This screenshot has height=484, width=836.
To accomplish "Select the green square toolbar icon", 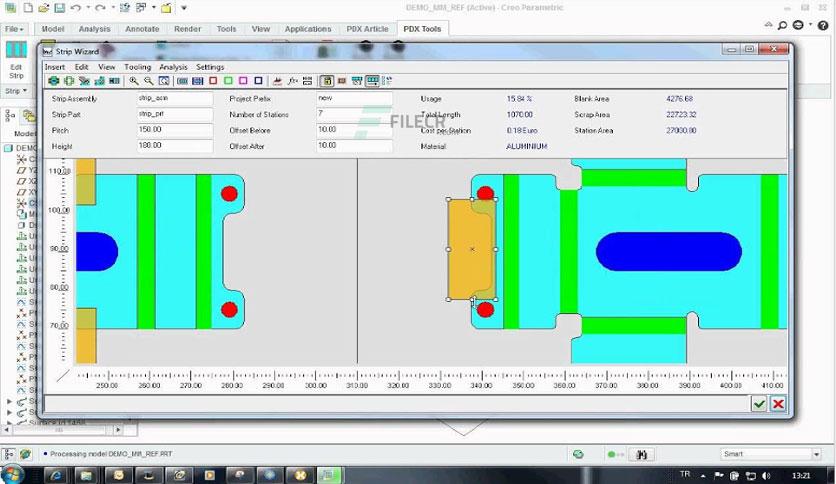I will [228, 81].
